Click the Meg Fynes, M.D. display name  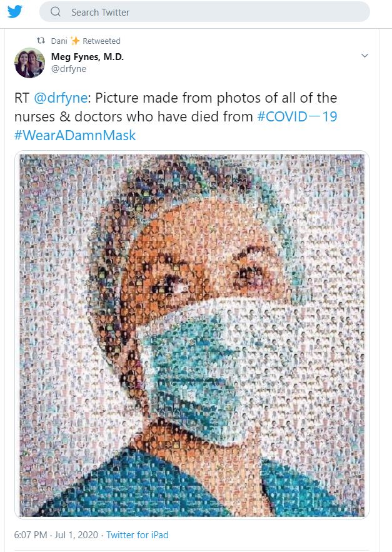[88, 57]
